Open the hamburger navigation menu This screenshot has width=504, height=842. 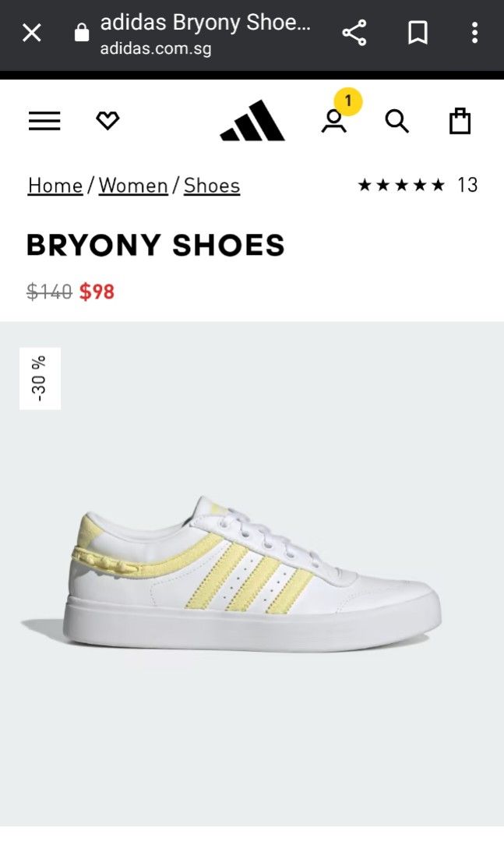tap(44, 121)
